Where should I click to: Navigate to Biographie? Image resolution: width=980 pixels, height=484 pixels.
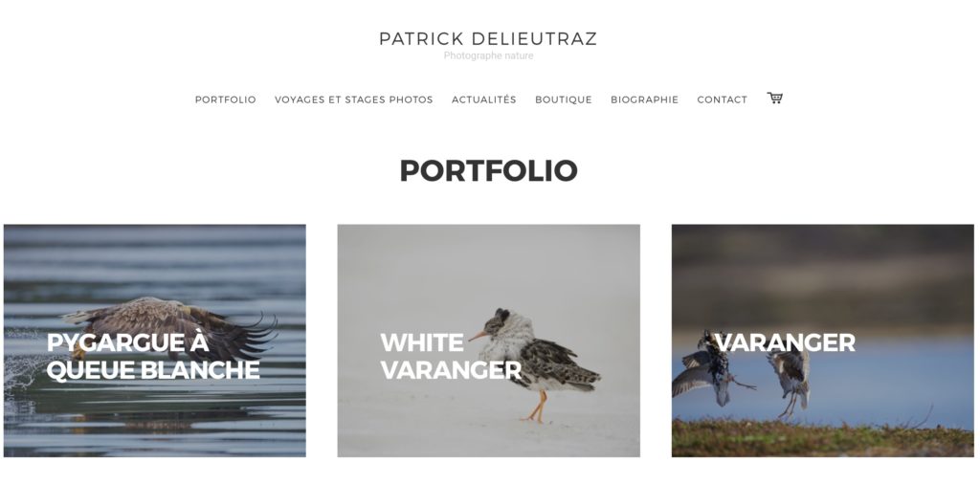tap(644, 99)
